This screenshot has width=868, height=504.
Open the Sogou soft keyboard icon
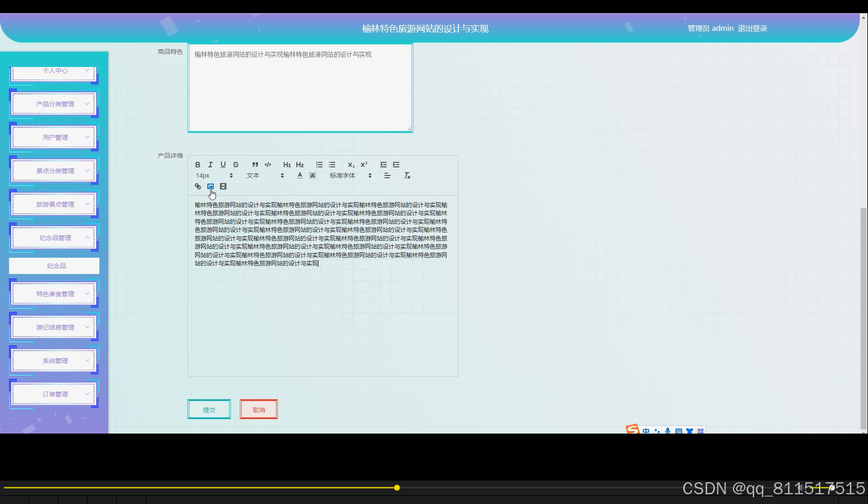678,431
